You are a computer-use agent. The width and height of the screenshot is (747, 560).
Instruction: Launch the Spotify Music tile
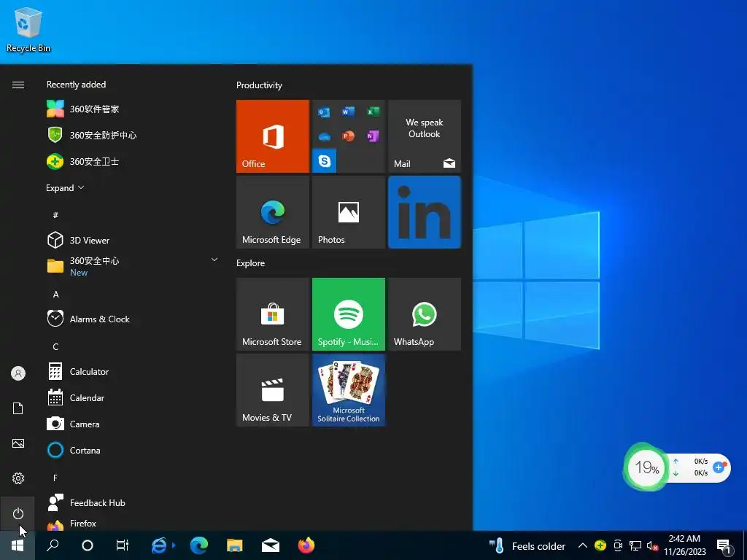point(349,314)
